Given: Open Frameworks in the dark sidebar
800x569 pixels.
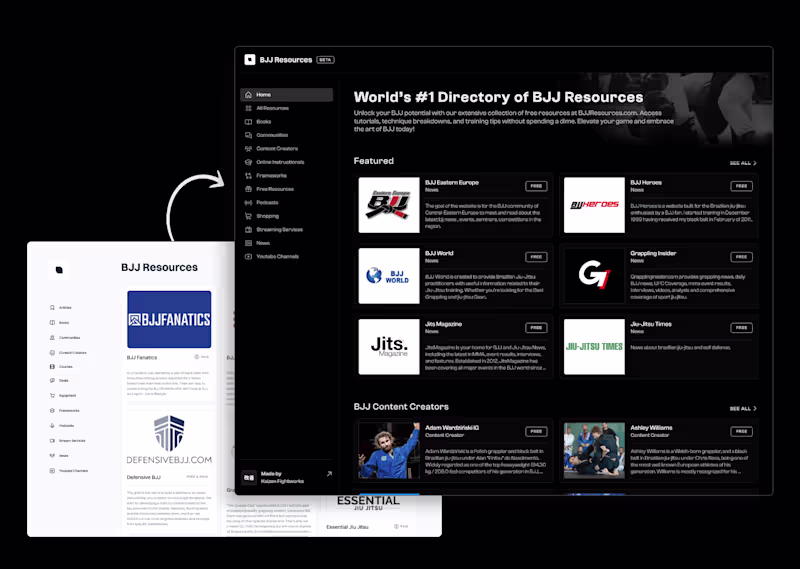Looking at the screenshot, I should tap(286, 176).
